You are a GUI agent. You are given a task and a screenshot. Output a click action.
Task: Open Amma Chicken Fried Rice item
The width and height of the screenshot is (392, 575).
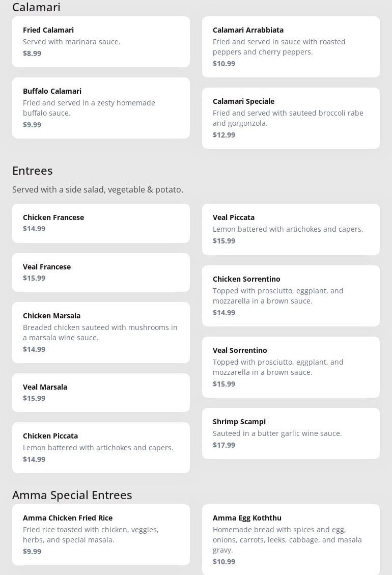[x=101, y=534]
